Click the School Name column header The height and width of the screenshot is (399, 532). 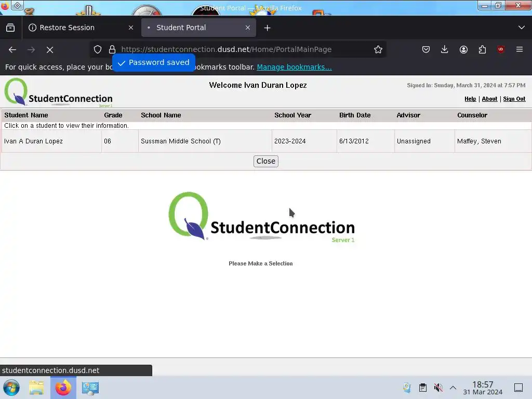[161, 115]
